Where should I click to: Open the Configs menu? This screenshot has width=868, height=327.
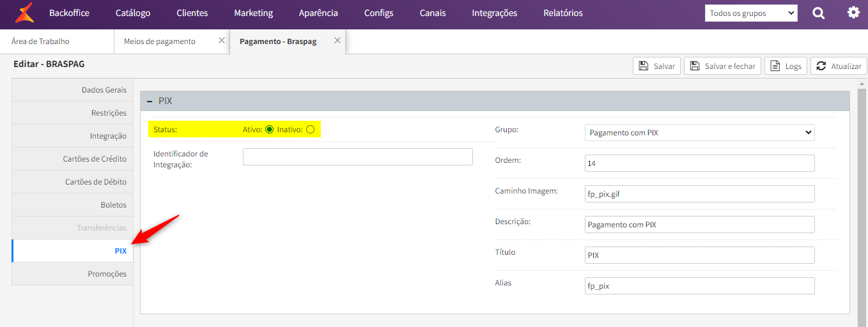379,13
